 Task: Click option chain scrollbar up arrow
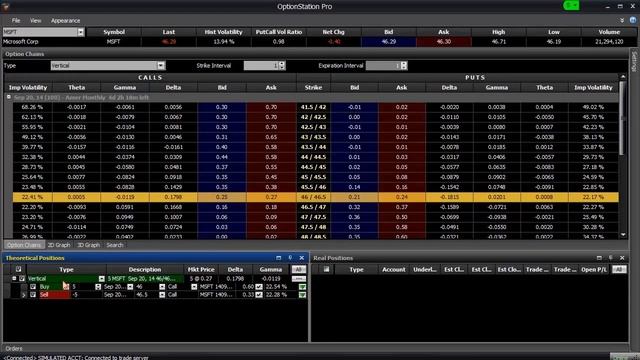coord(623,77)
